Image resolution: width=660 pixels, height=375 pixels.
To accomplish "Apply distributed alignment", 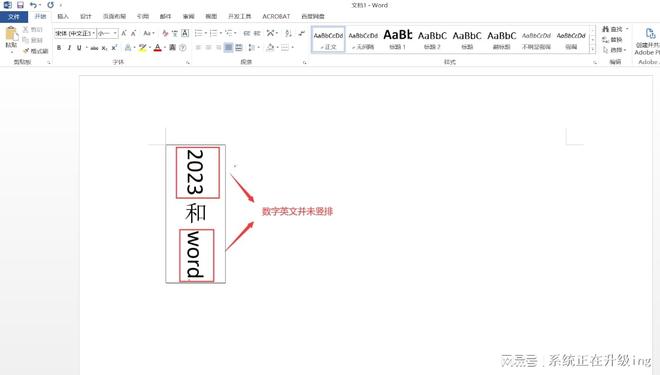I will 239,48.
